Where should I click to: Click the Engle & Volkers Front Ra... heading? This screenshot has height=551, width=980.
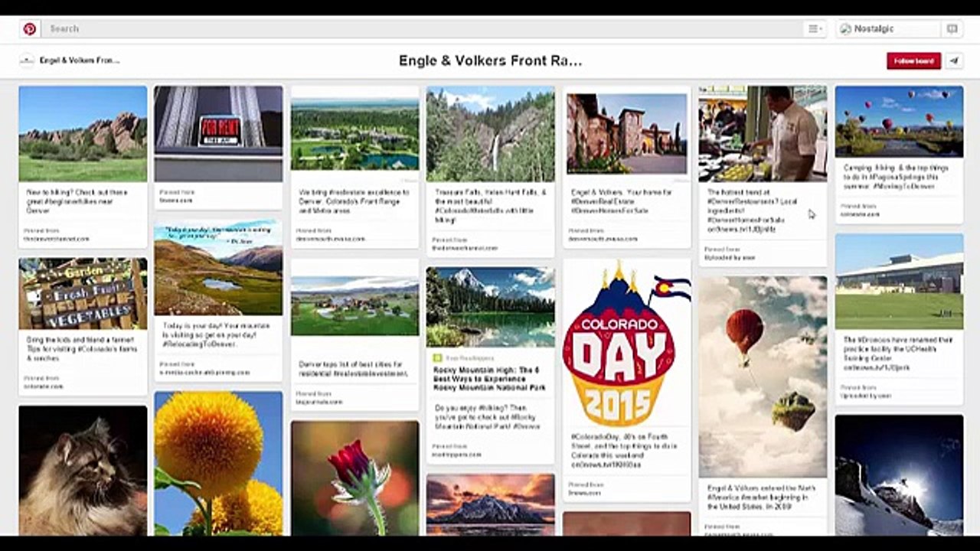490,60
